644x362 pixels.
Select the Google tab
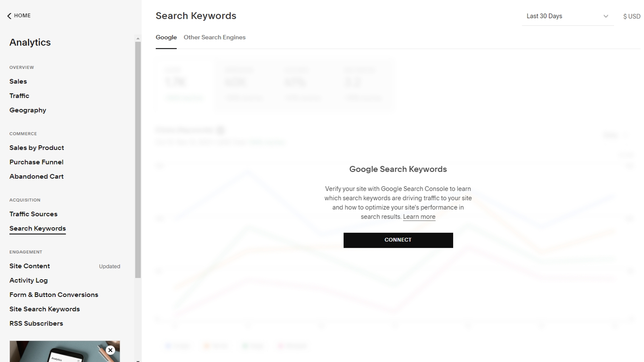[166, 38]
